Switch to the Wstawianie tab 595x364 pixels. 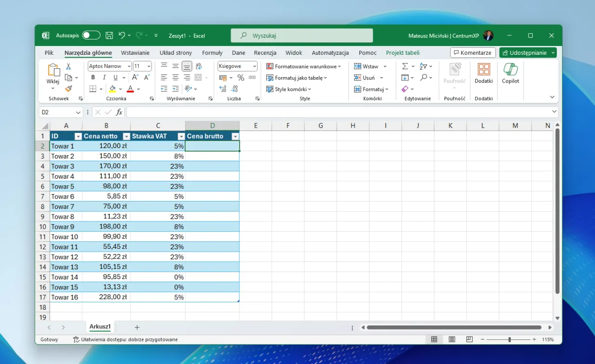coord(135,53)
